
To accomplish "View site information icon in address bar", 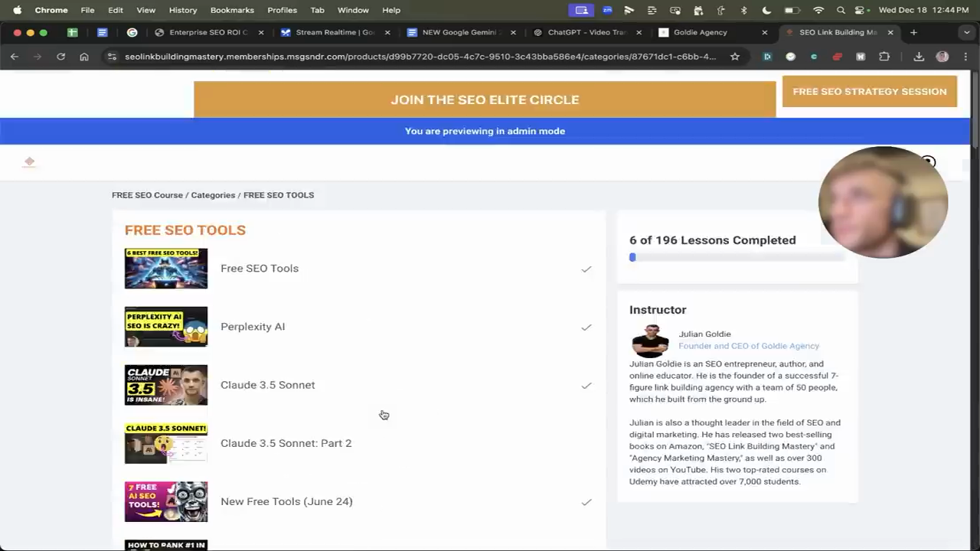I will point(112,57).
